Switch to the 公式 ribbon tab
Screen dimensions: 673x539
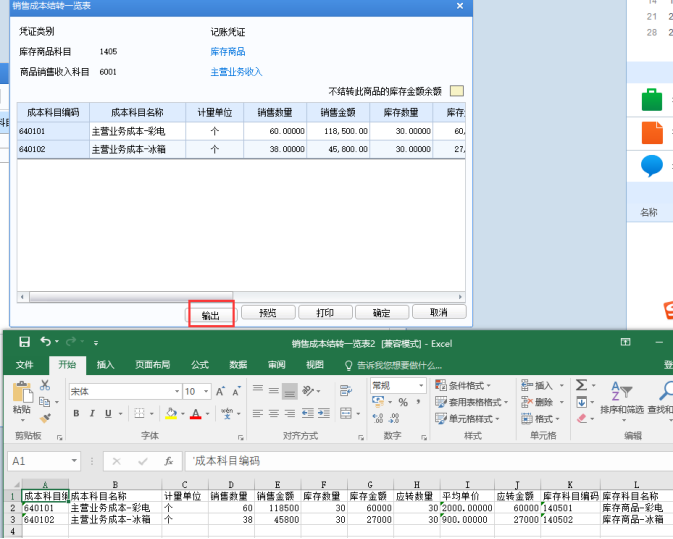(200, 365)
